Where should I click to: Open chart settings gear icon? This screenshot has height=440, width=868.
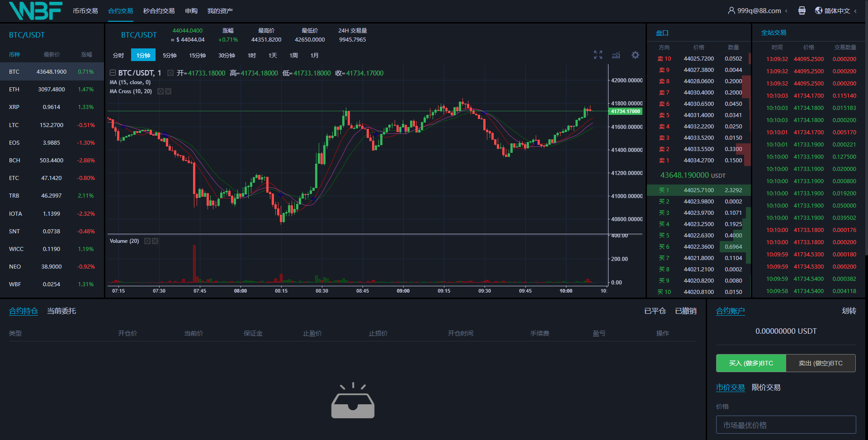pyautogui.click(x=635, y=55)
